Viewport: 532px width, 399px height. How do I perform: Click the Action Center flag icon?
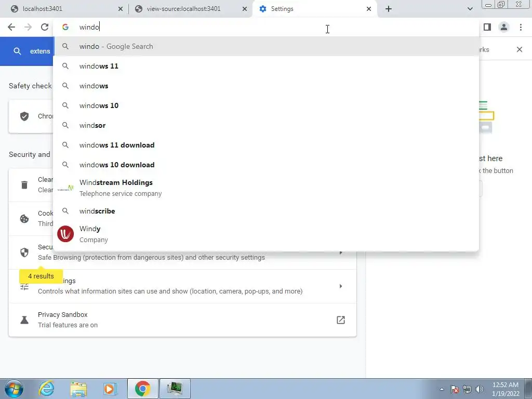[454, 389]
